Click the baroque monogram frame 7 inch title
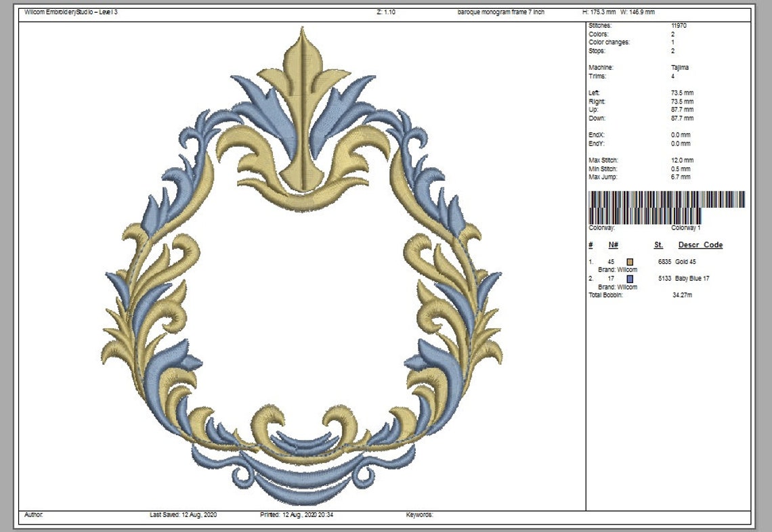The width and height of the screenshot is (772, 532). click(502, 10)
